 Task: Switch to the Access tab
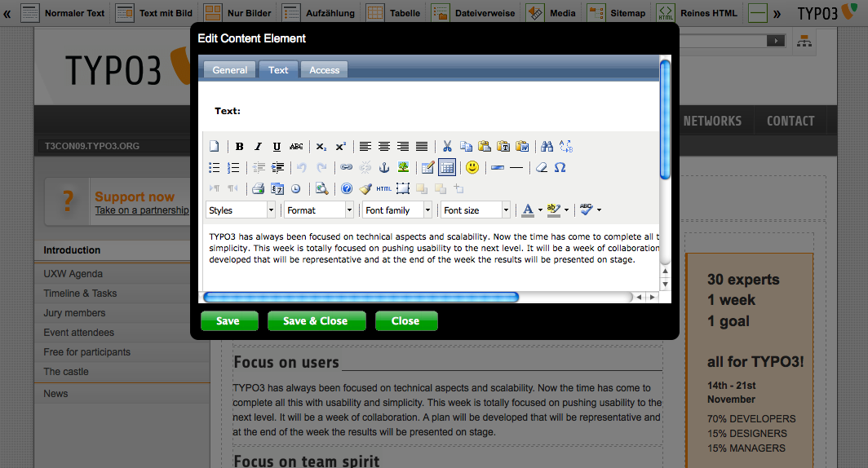point(325,69)
